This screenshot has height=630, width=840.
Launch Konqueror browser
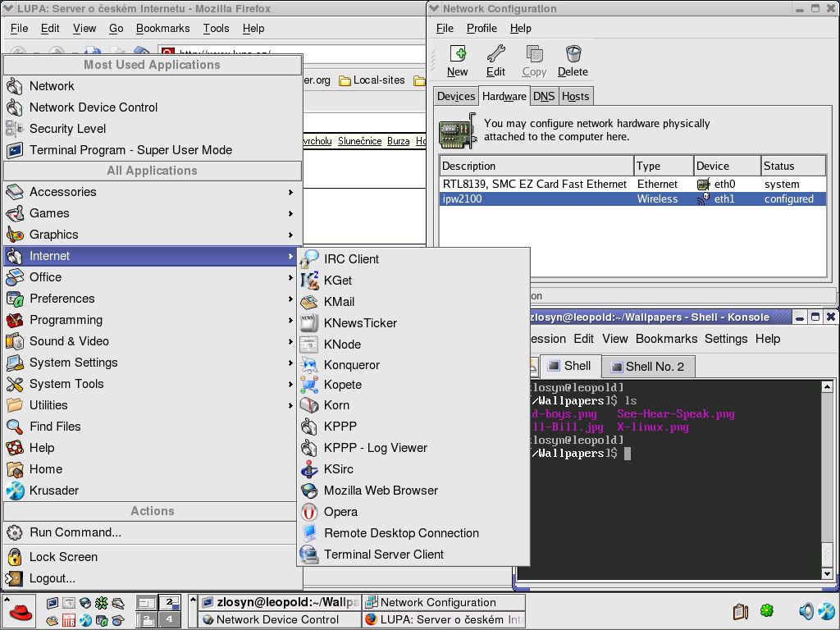[413, 365]
